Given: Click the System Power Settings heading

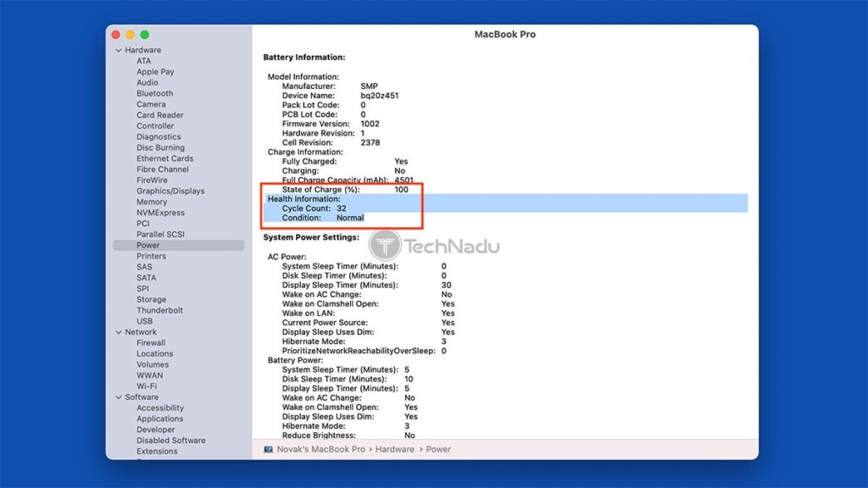Looking at the screenshot, I should [311, 237].
